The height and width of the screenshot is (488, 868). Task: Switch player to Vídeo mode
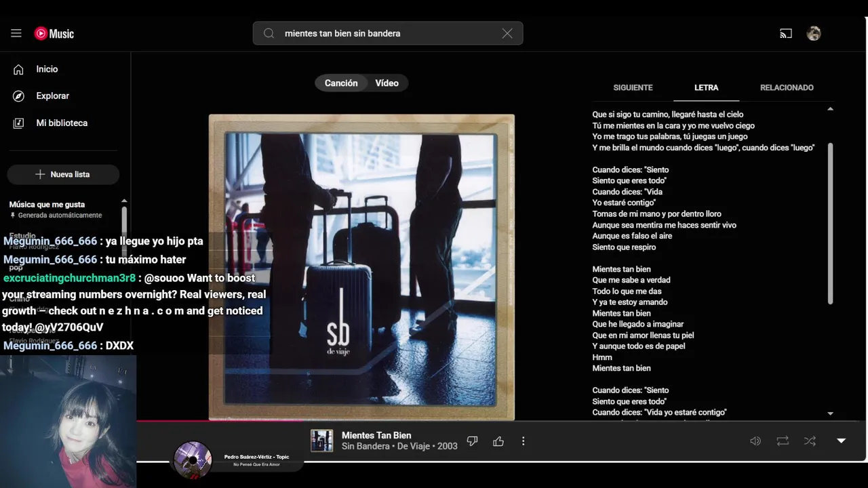(x=387, y=83)
